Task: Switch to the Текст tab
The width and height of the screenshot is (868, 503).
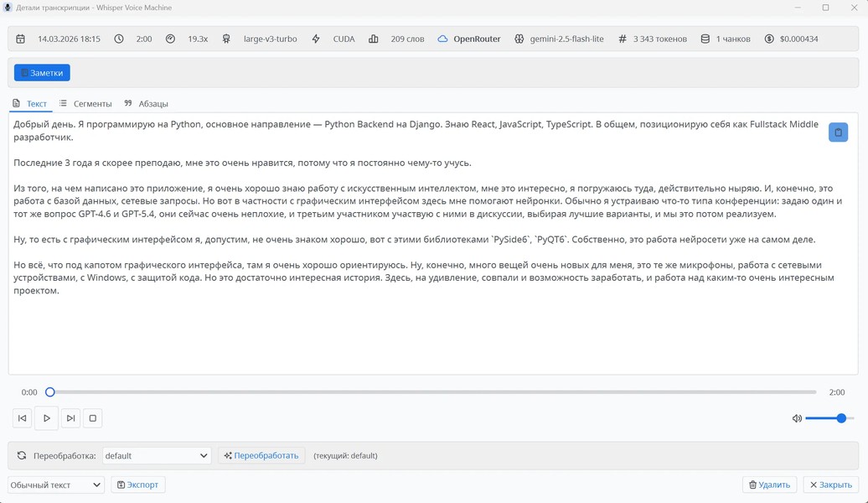Action: tap(30, 104)
